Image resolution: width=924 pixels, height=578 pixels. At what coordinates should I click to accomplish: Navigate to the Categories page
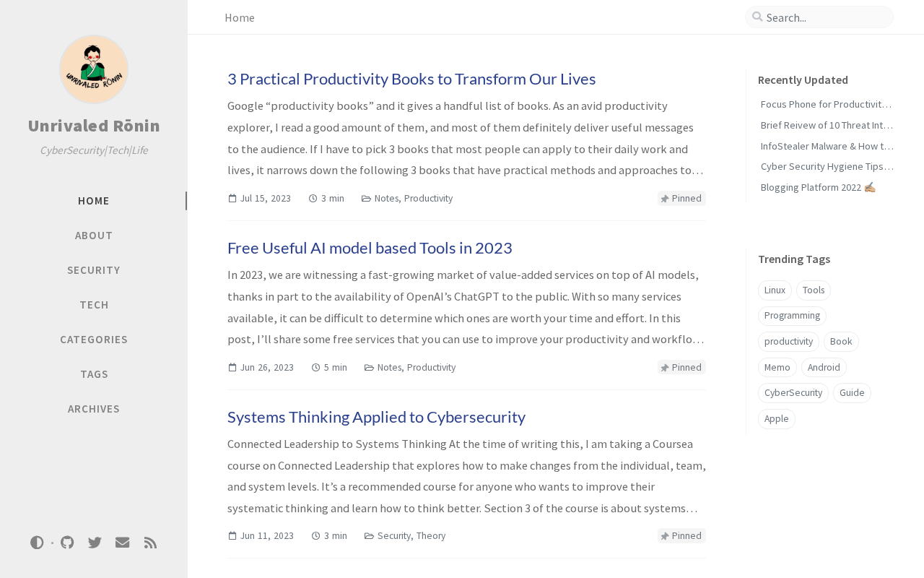[x=94, y=340]
